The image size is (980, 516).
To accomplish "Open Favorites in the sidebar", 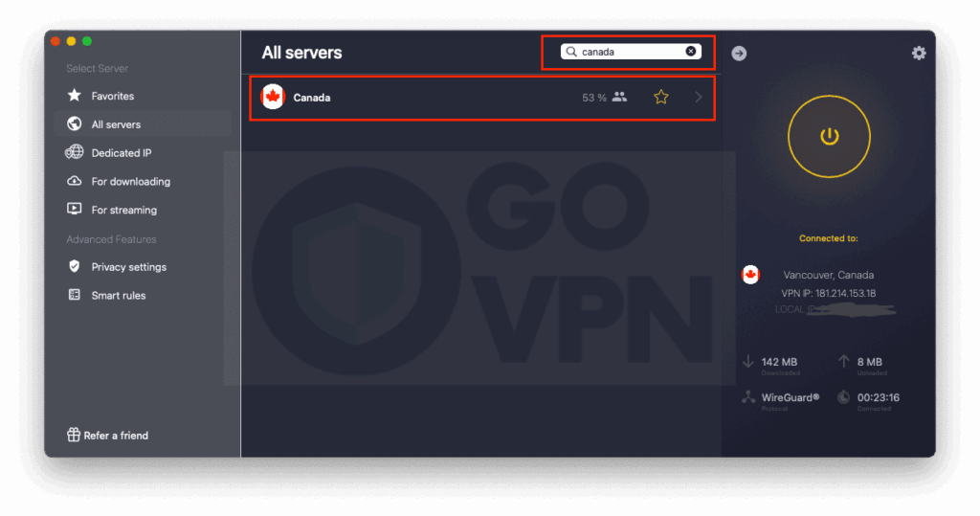I will coord(112,96).
